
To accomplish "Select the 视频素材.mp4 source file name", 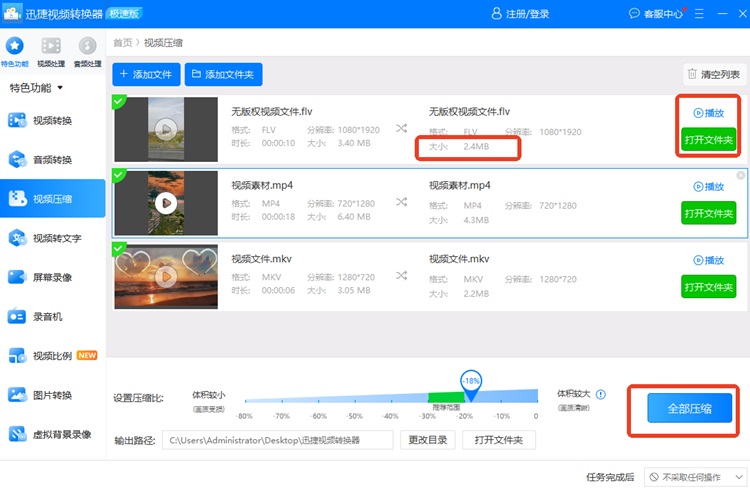I will [x=262, y=185].
